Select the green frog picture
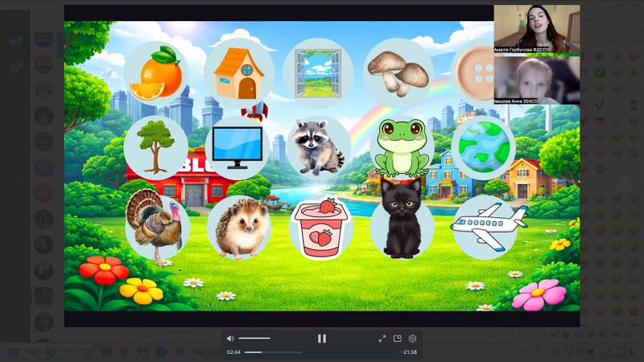This screenshot has height=362, width=644. 401,149
